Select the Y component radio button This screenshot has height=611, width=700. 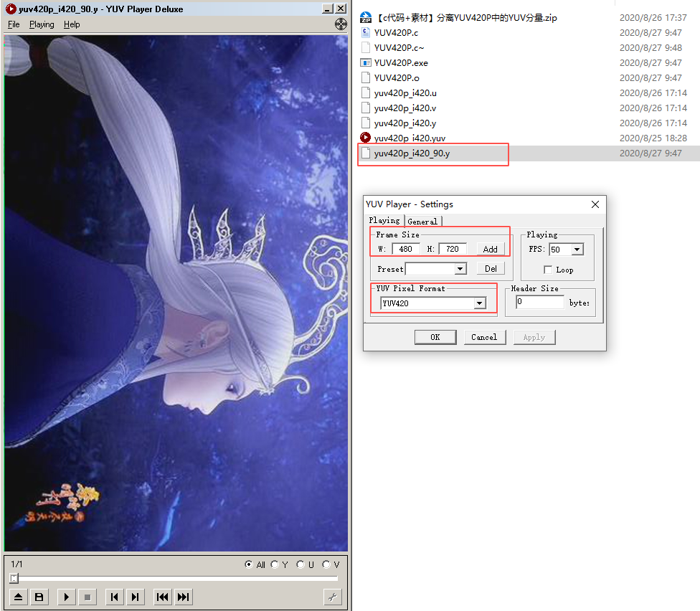(275, 564)
